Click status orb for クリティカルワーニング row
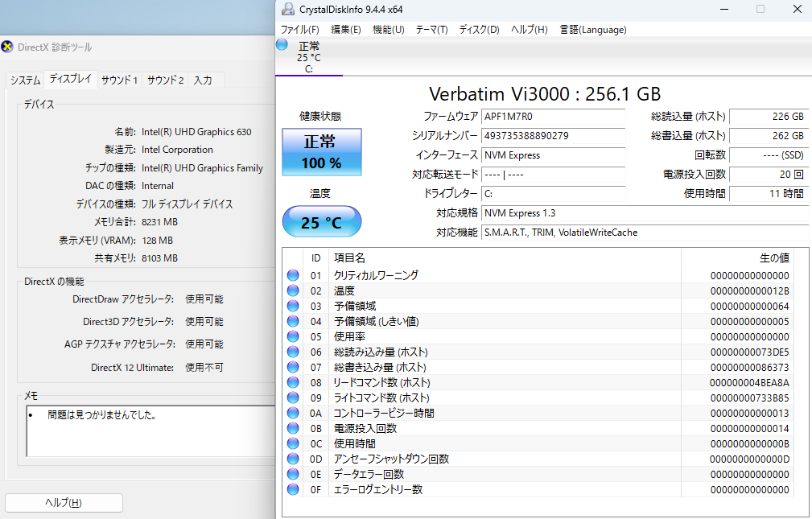Screen dimensions: 812x519 [293, 275]
